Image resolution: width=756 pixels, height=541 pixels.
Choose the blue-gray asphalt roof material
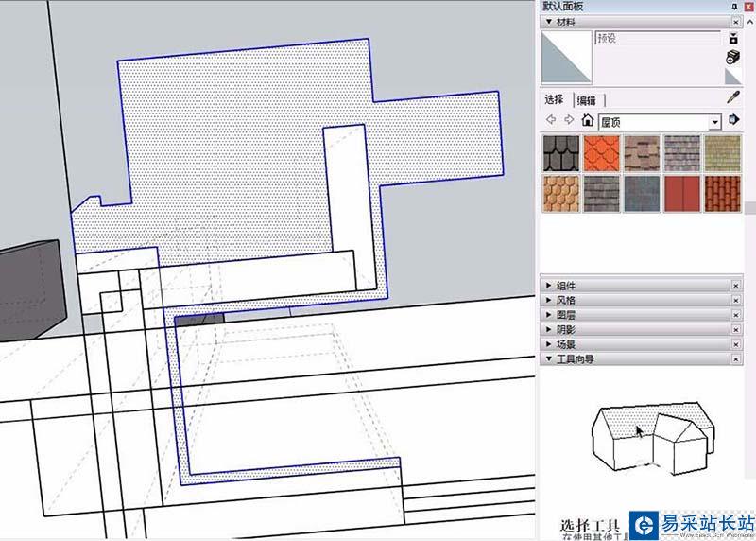642,194
